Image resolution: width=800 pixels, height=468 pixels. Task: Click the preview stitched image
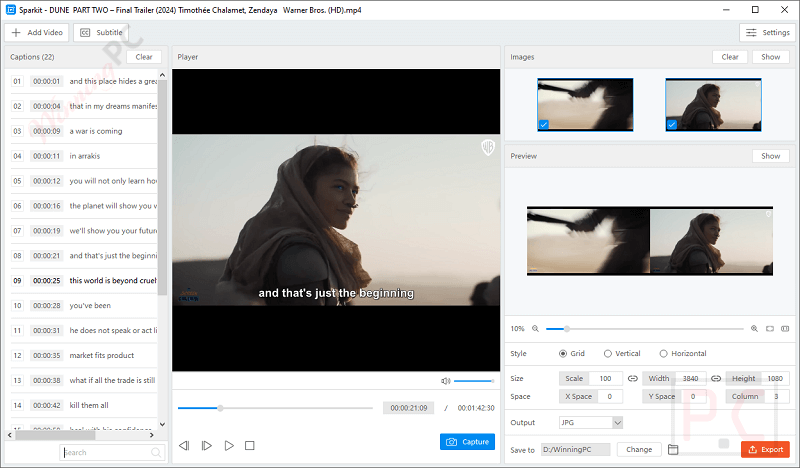coord(649,241)
